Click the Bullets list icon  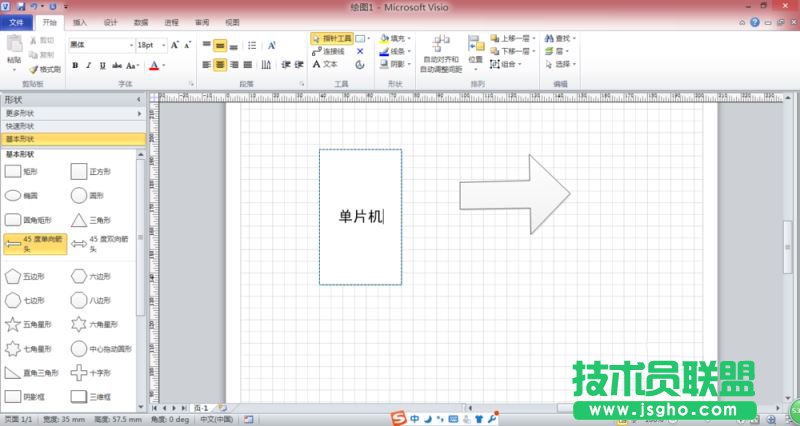pyautogui.click(x=252, y=46)
